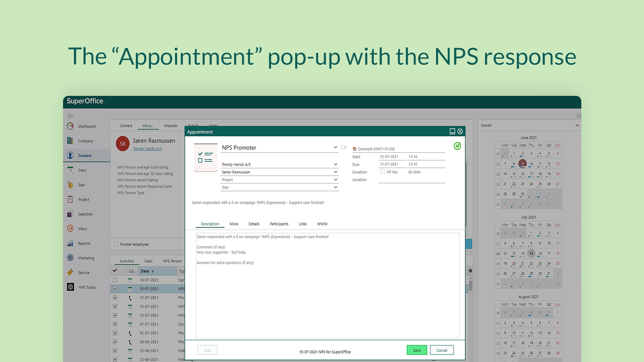This screenshot has height=362, width=644.
Task: Open the Sale sidebar icon
Action: click(70, 185)
